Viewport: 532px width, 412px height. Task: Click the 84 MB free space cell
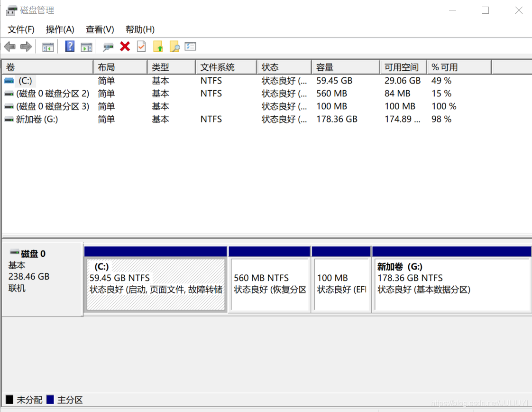(x=397, y=94)
